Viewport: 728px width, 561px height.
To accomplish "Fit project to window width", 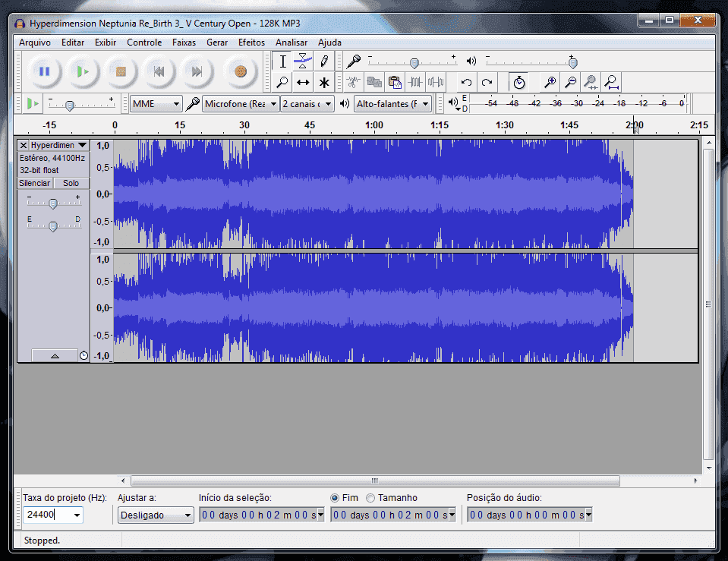I will point(611,83).
